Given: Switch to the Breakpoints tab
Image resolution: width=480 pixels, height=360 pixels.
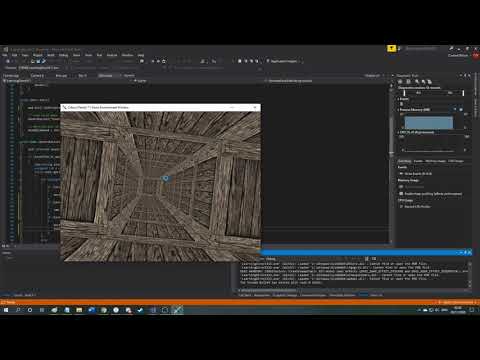Looking at the screenshot, I should [x=262, y=295].
